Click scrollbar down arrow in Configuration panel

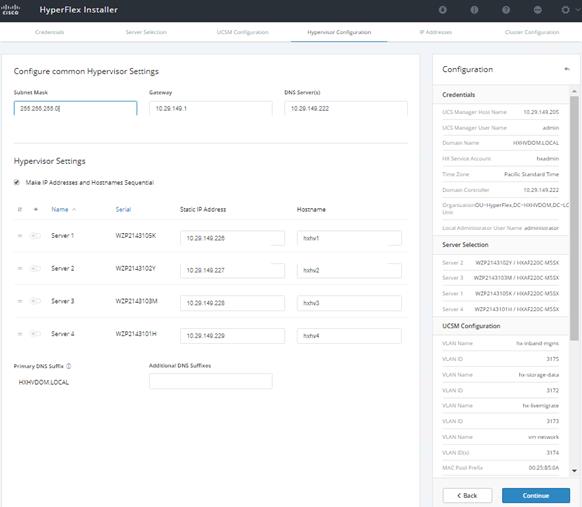coord(574,471)
